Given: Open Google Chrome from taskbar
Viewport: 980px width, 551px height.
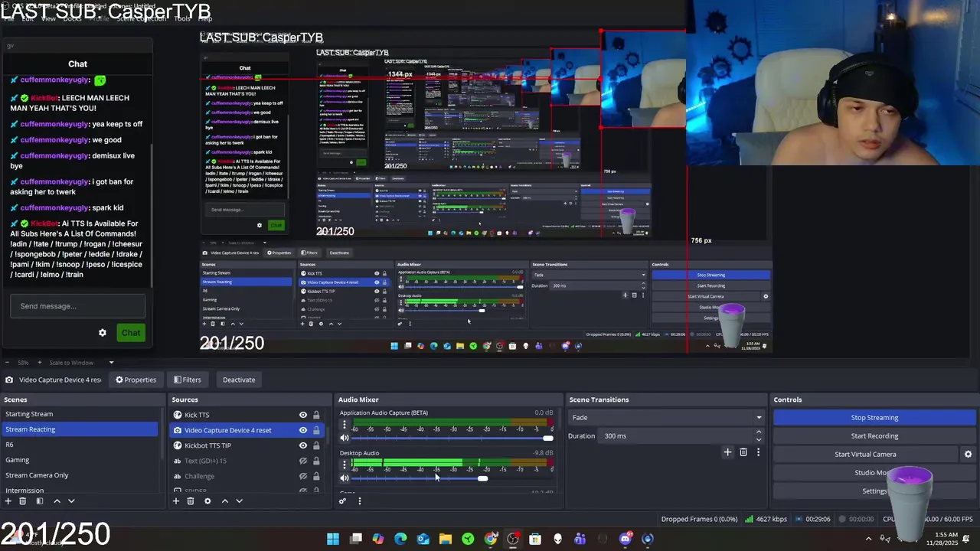Looking at the screenshot, I should tap(491, 539).
